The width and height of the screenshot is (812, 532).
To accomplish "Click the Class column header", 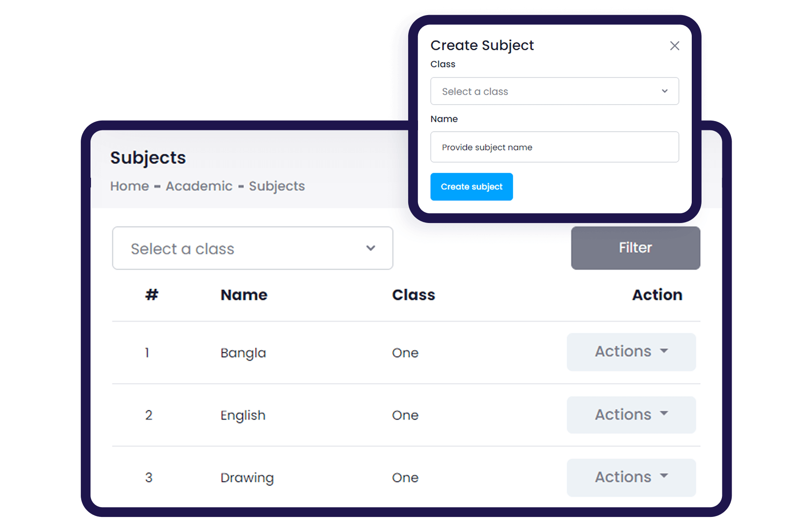I will pyautogui.click(x=413, y=295).
